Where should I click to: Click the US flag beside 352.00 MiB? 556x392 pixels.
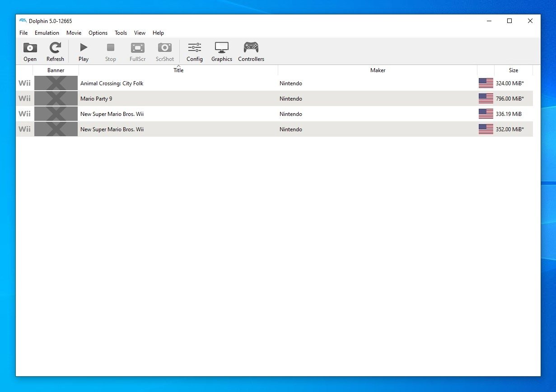pos(486,129)
